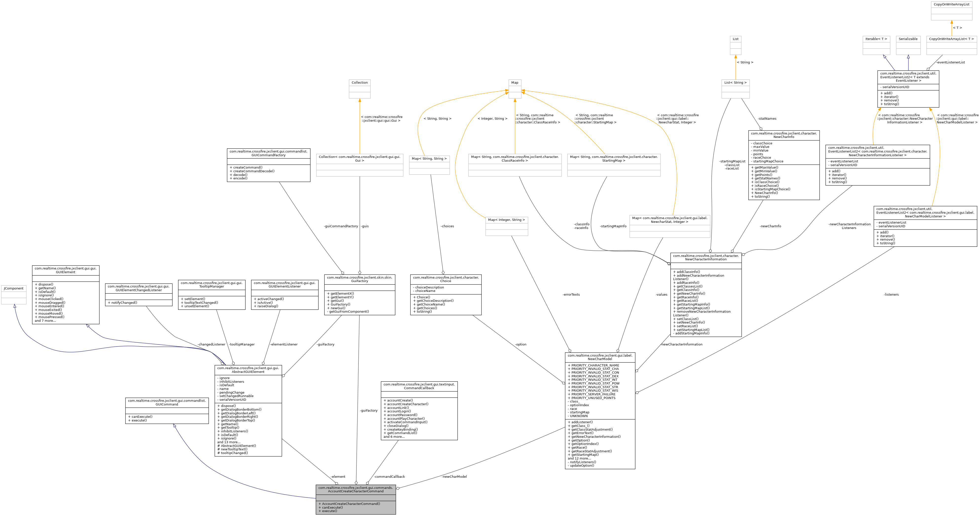Click the -guis edge label
Image resolution: width=980 pixels, height=516 pixels.
click(365, 226)
